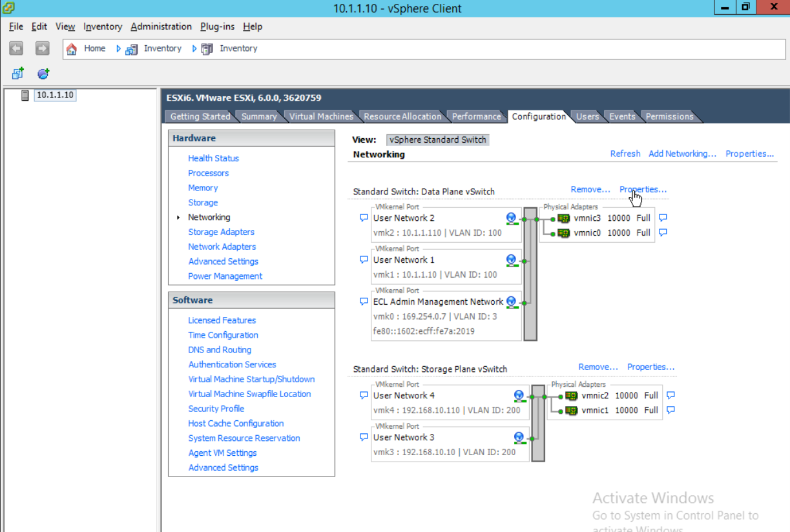Open the Plug-ins menu
Viewport: 790px width, 532px height.
point(216,26)
